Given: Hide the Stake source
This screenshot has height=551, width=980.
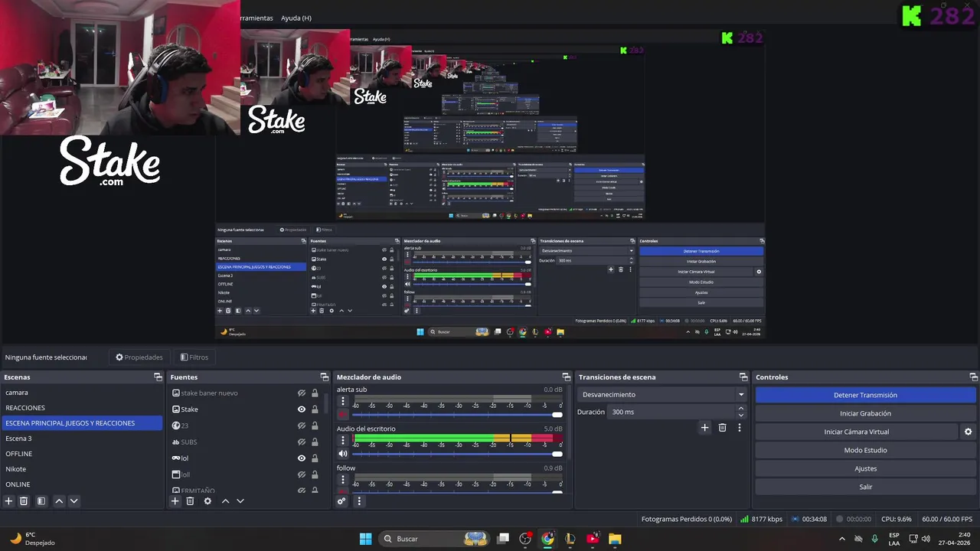Looking at the screenshot, I should (302, 409).
